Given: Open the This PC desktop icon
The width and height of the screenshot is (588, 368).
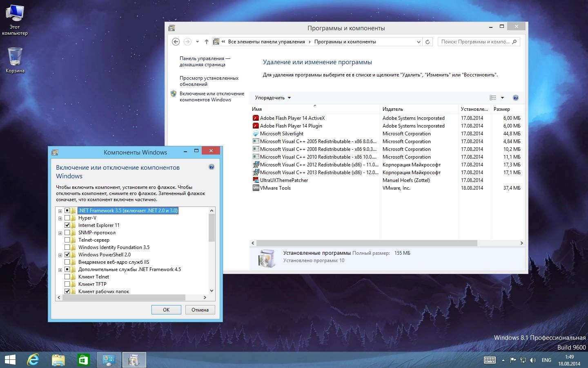Looking at the screenshot, I should [x=15, y=19].
